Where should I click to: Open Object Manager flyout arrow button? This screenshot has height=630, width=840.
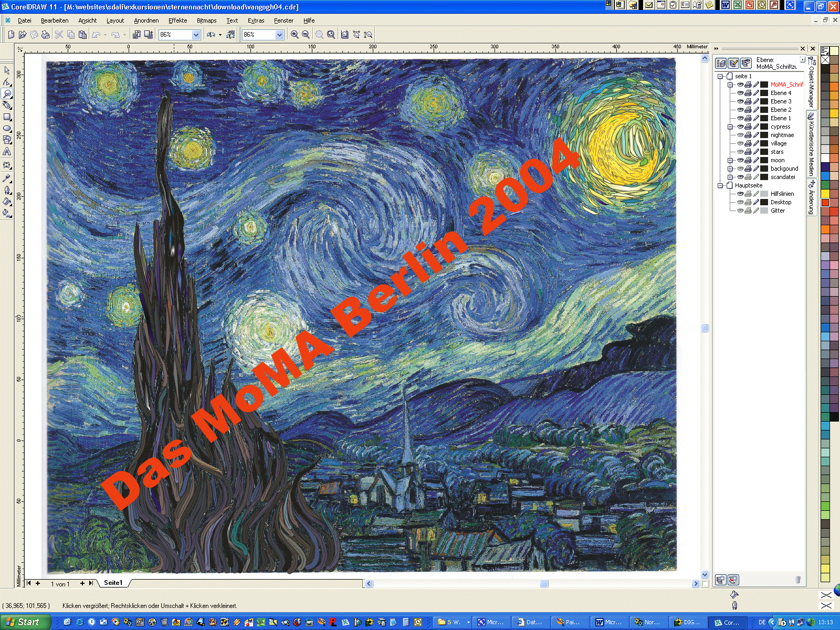coord(802,60)
